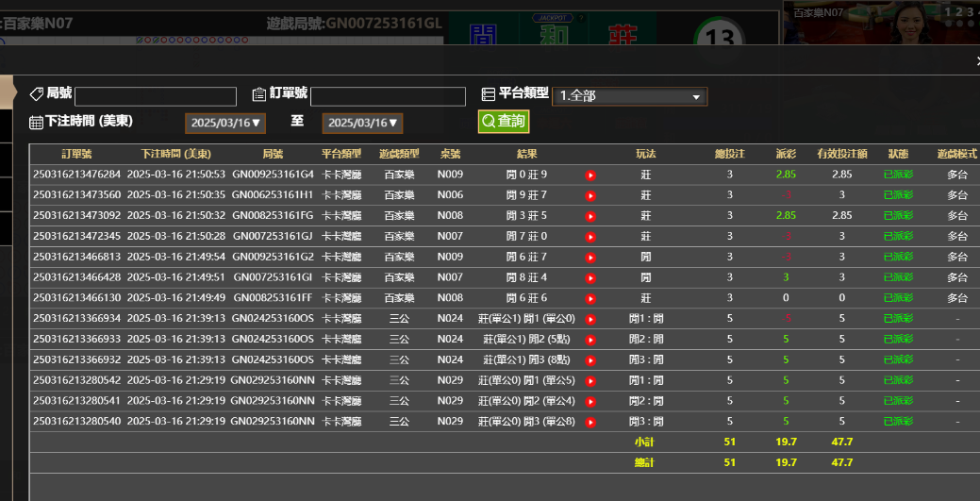
Task: Select the 派彩 column header
Action: (786, 154)
